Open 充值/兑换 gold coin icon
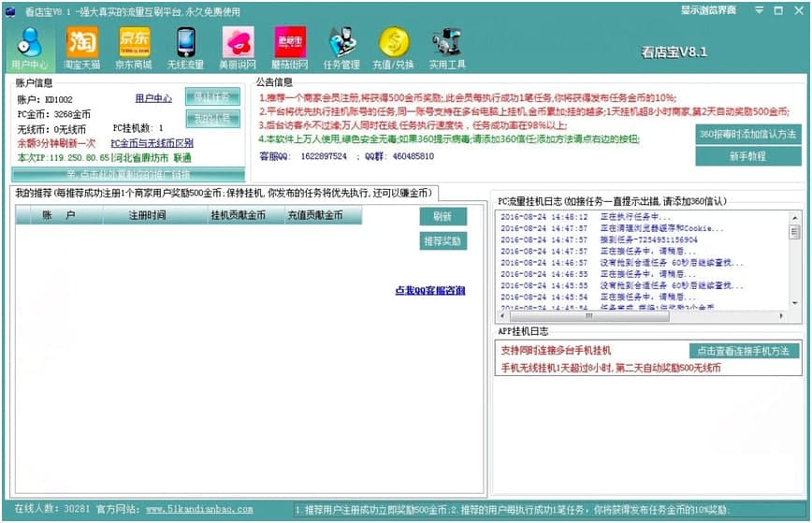 pos(394,48)
